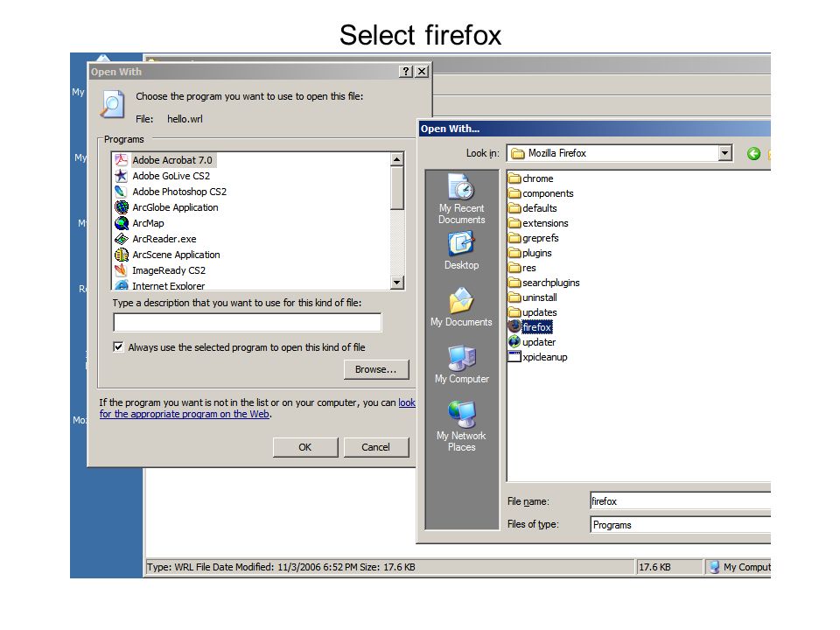The height and width of the screenshot is (630, 840).
Task: Click the Files of type Programs combo box
Action: (681, 525)
